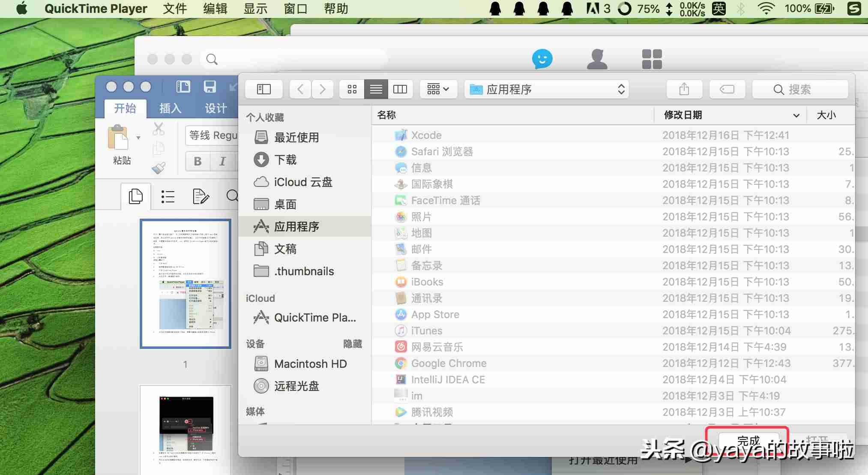
Task: Select iCloud 云盘 in the dialog sidebar
Action: pos(305,182)
